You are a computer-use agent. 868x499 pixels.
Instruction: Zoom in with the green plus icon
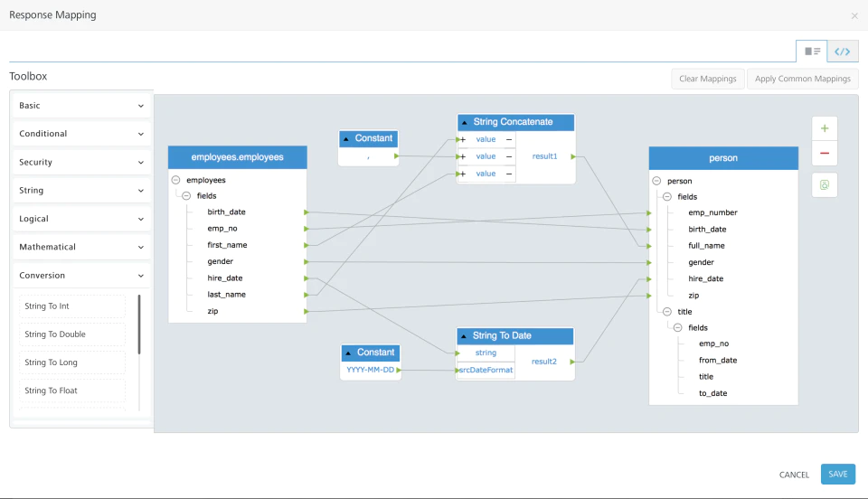[x=825, y=128]
